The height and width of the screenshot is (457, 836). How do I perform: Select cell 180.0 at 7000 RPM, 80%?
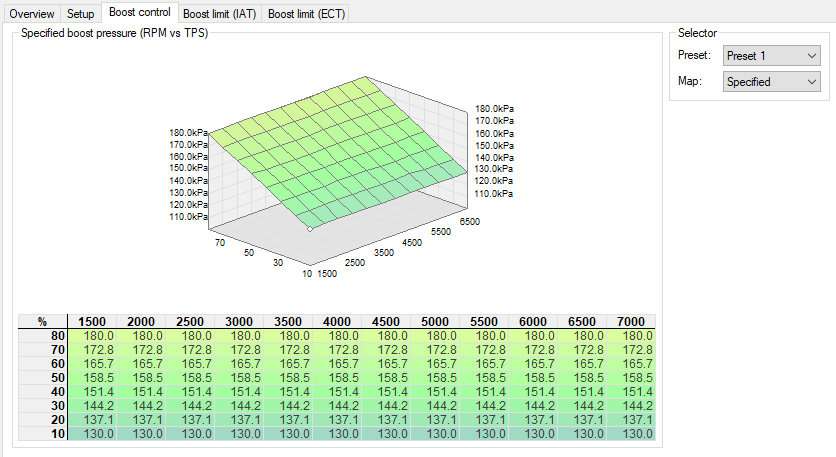631,336
